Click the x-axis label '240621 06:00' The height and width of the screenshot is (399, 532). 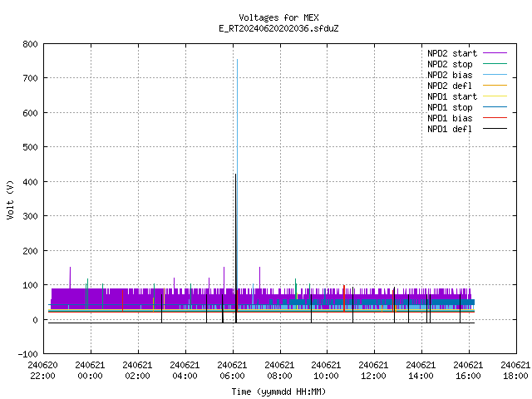point(232,371)
